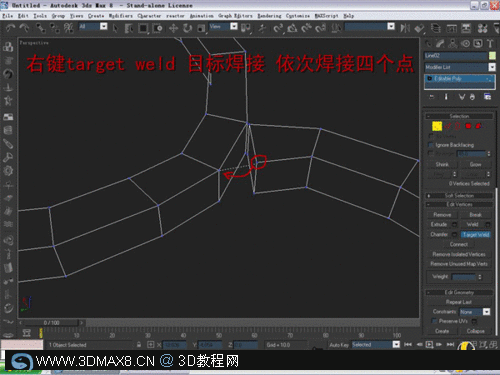Activate the Select and Move tool
Screen dimensions: 500x375
click(x=173, y=28)
